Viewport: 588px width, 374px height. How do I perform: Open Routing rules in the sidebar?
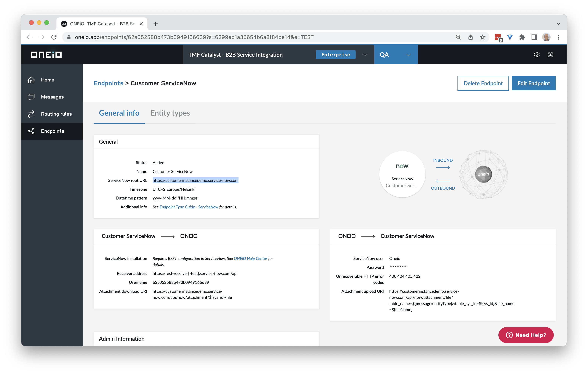pos(52,114)
